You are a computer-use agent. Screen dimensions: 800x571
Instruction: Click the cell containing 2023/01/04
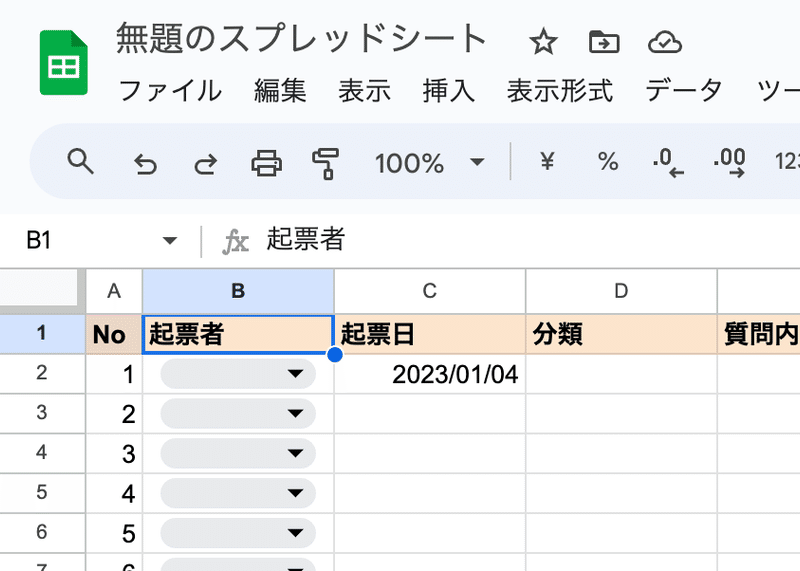(x=430, y=374)
